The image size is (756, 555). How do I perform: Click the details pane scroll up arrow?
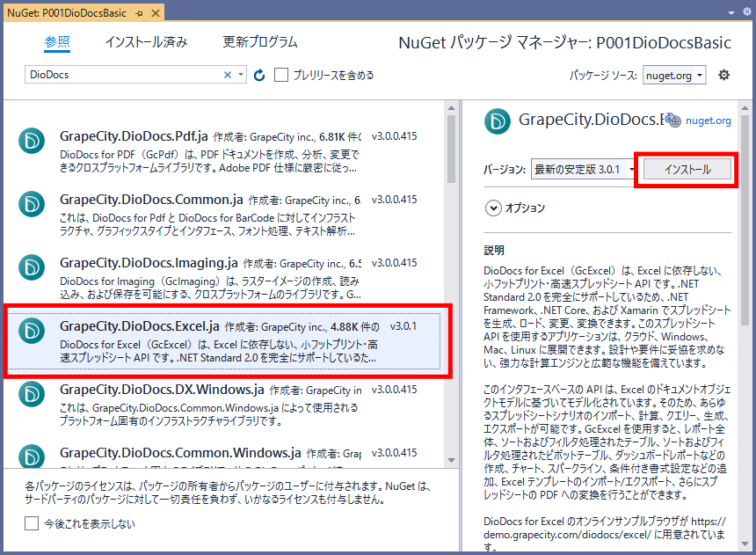pyautogui.click(x=745, y=107)
